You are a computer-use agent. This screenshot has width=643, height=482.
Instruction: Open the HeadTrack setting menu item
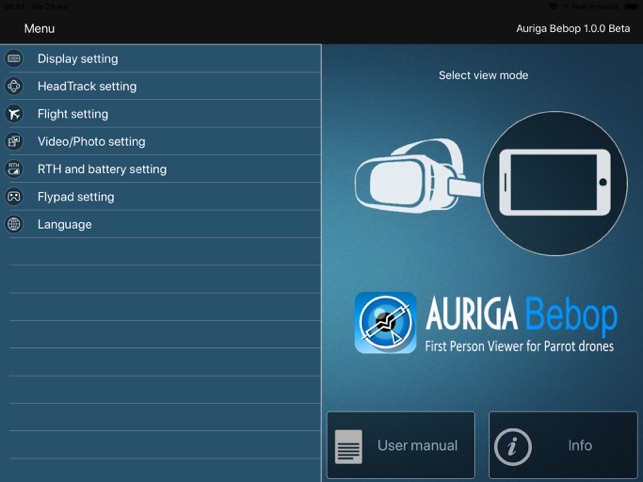tap(160, 86)
